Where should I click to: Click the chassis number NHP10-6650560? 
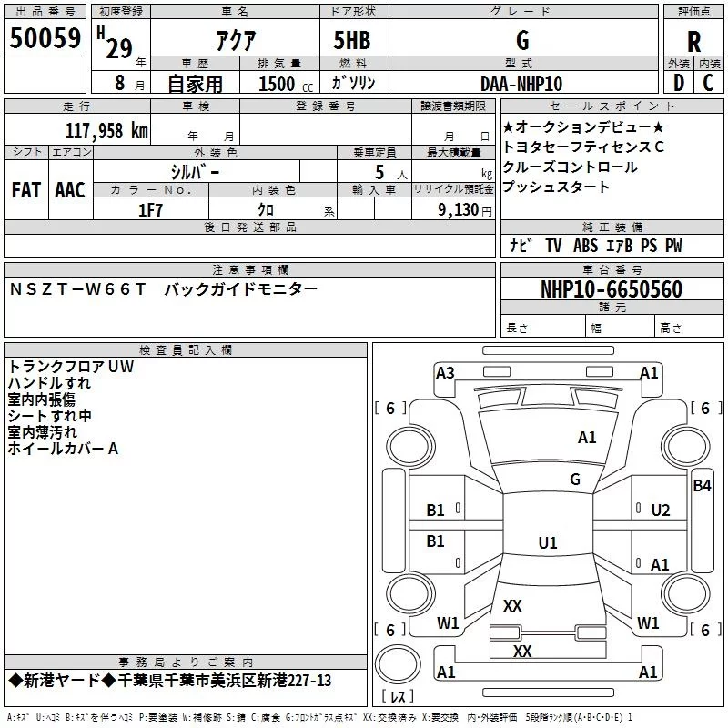tap(612, 289)
